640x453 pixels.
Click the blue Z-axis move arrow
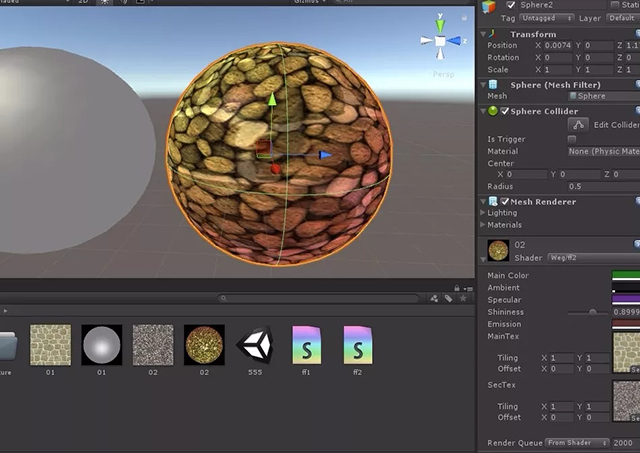325,155
